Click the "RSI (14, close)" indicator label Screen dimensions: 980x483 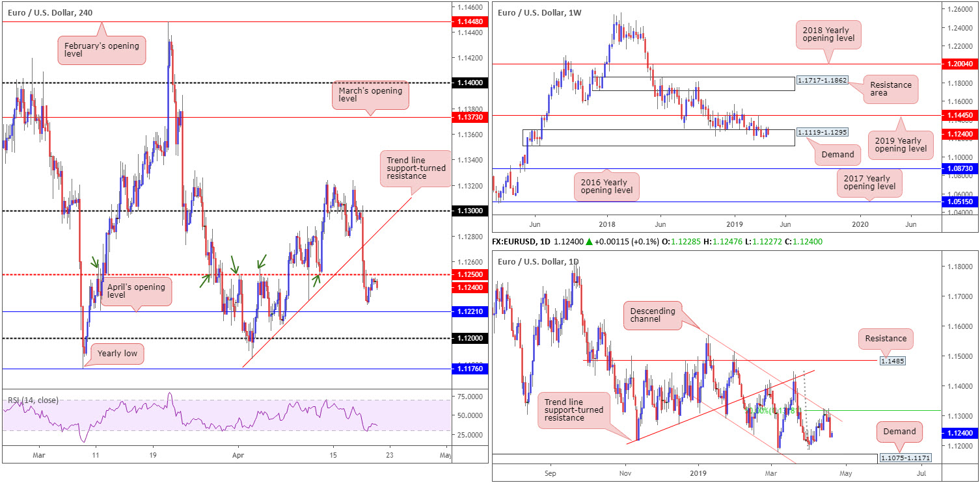33,400
